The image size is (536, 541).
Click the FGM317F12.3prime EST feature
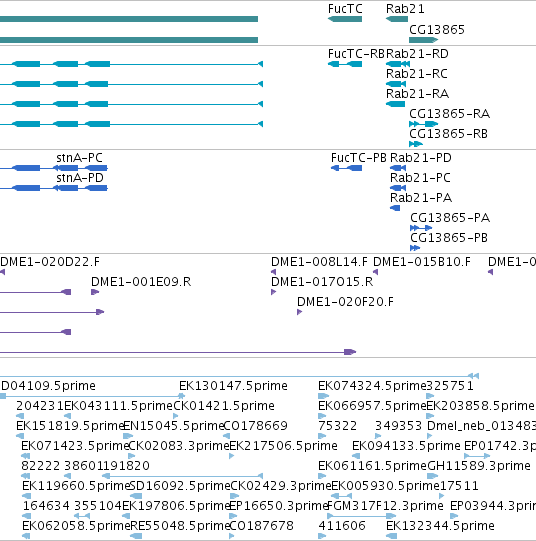(361, 516)
